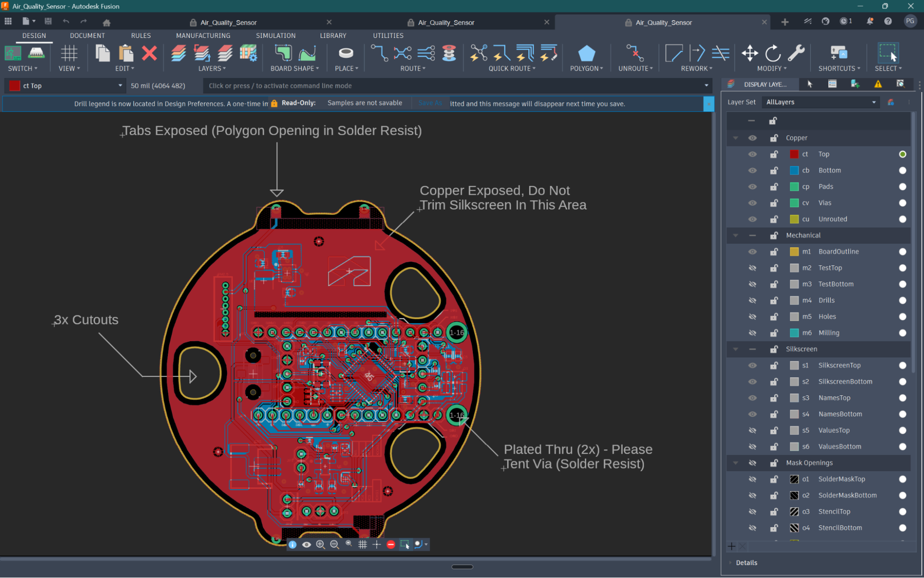Screen dimensions: 924x578
Task: Click the Switch to schematic icon
Action: pos(13,54)
